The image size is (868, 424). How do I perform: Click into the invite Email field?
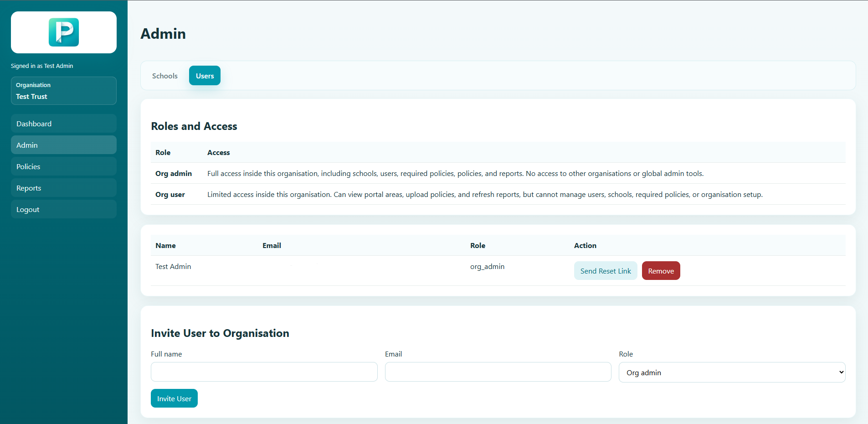[x=498, y=372]
